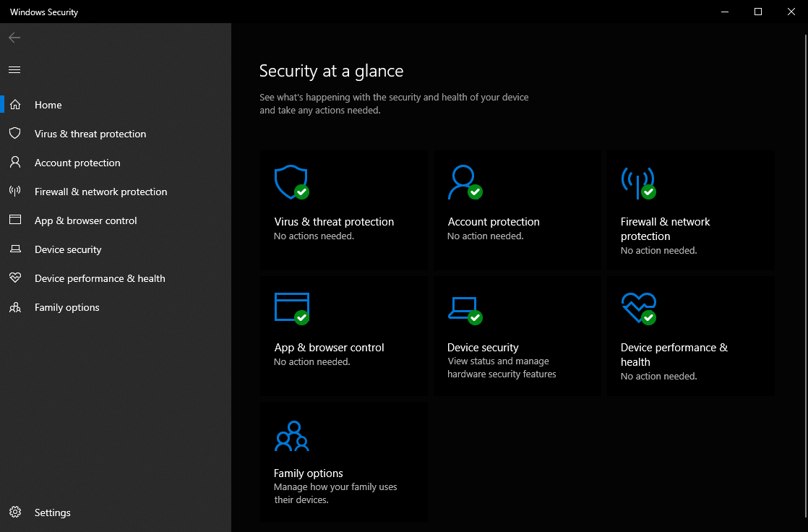Open App & browser control sidebar item
Screen dimensions: 808x532
(x=85, y=220)
